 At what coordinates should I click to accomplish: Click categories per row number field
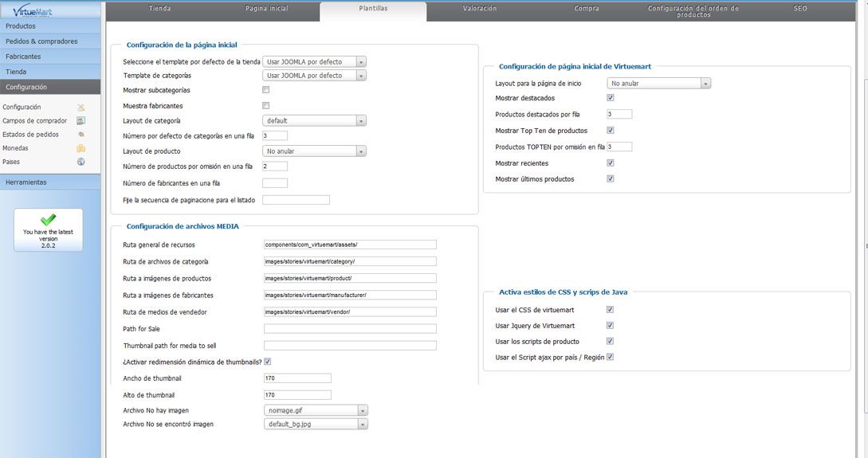point(274,135)
